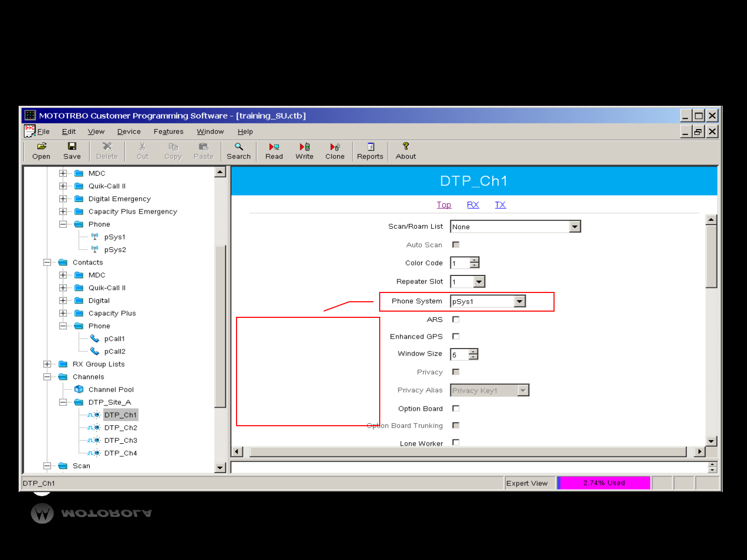Viewport: 747px width, 560px height.
Task: Select pSys2 phone system in tree
Action: (x=115, y=249)
